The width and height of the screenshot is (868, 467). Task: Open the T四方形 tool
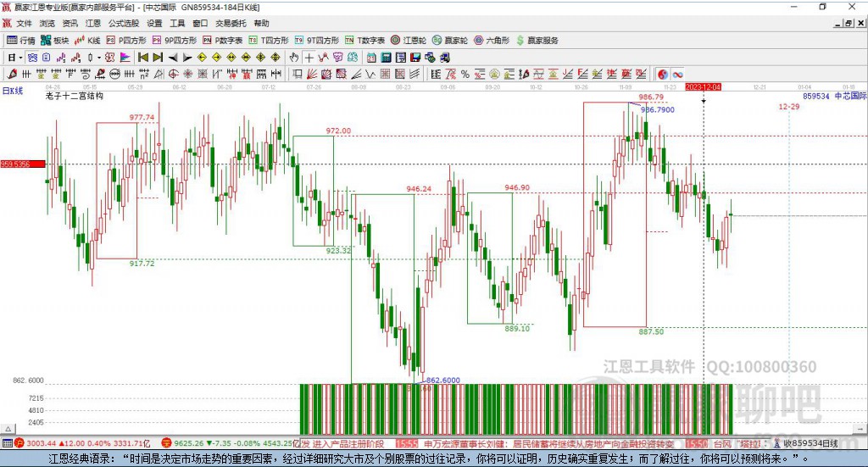click(x=269, y=41)
